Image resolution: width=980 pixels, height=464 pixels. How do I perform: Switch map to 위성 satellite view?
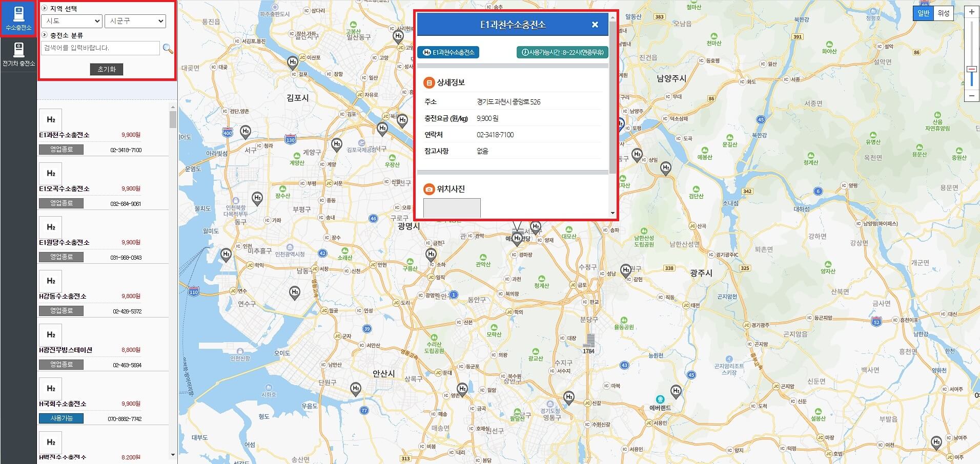point(943,13)
